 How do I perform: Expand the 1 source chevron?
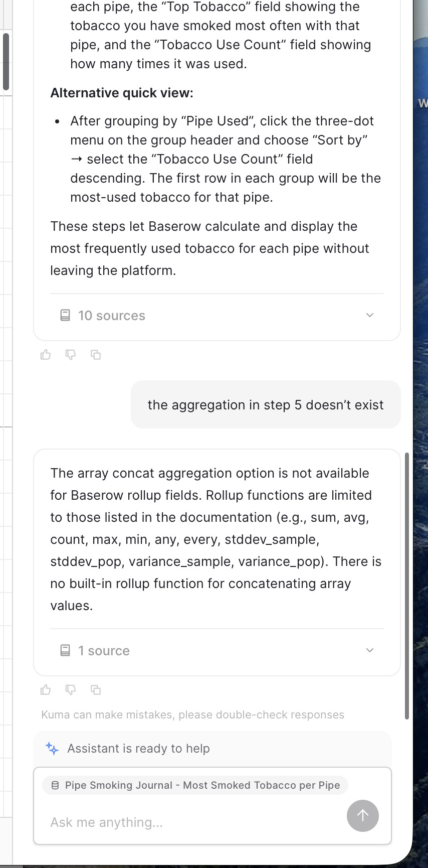370,650
